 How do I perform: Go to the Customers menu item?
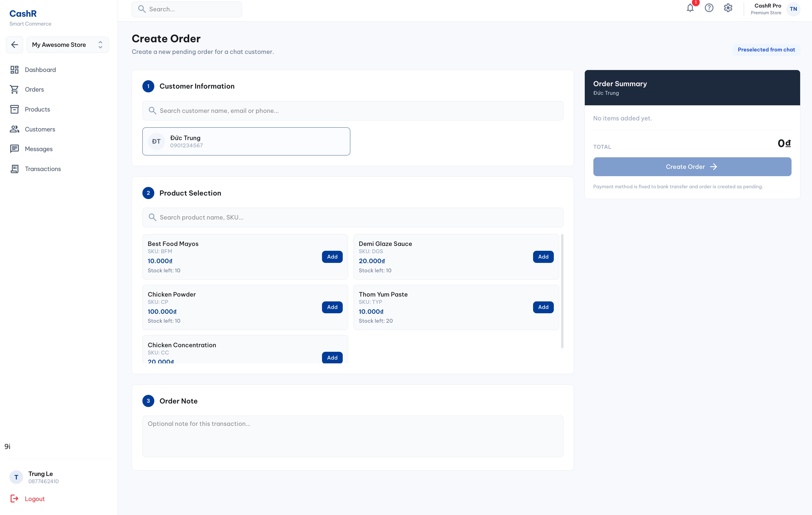40,129
